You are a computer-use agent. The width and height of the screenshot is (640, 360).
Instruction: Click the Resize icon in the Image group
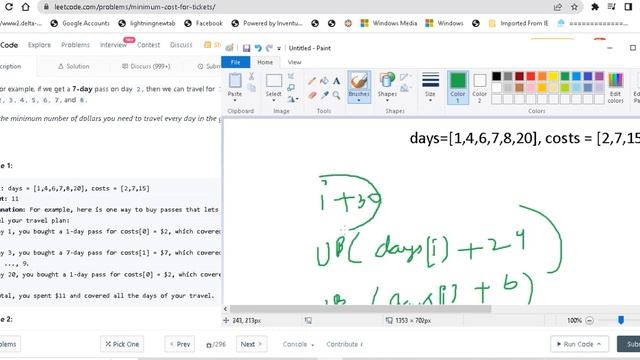(x=291, y=87)
